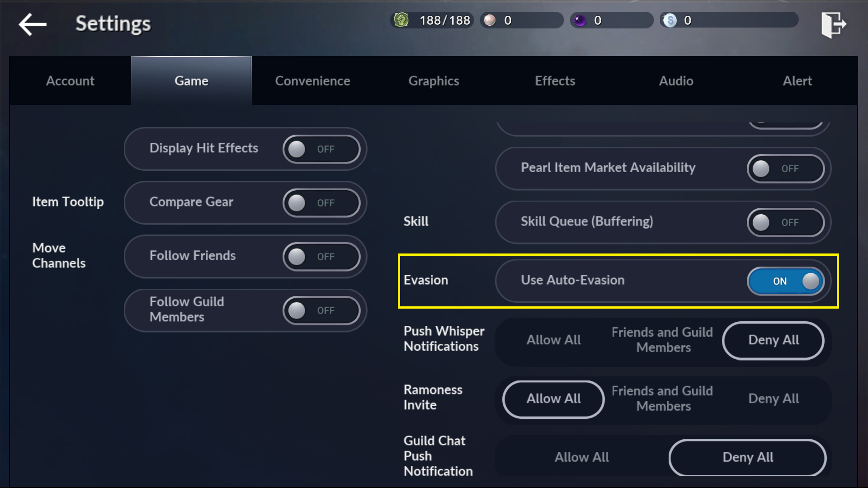Open the Convenience settings tab
This screenshot has height=488, width=868.
coord(312,80)
